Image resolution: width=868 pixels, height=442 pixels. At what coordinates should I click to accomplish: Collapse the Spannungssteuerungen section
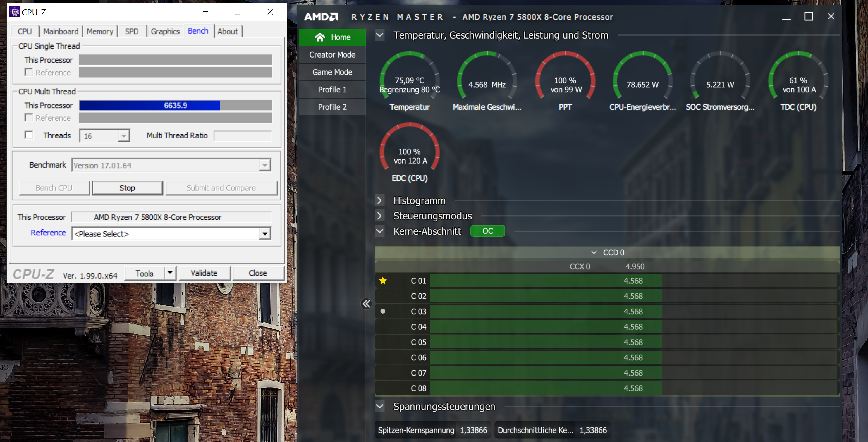(380, 407)
